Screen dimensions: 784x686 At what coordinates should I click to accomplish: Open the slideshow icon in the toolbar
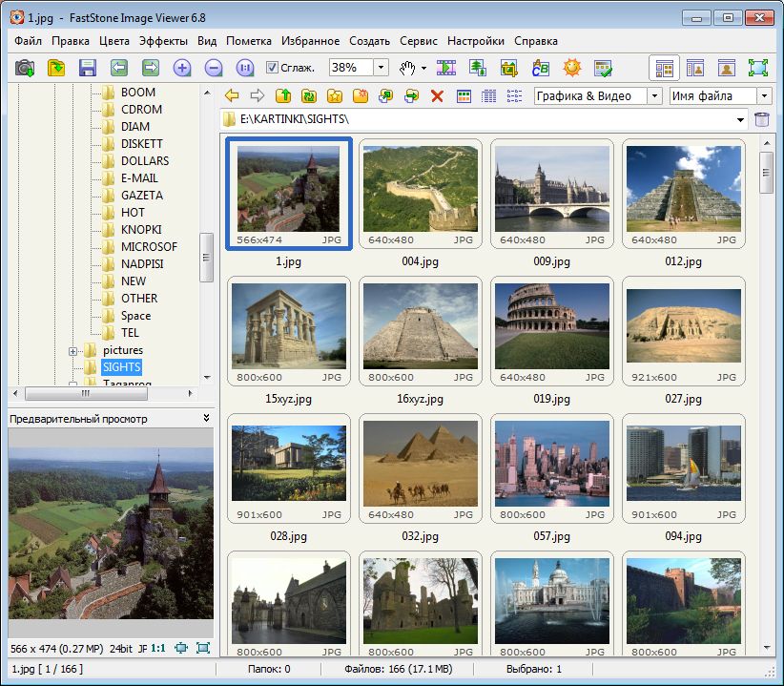(x=446, y=68)
